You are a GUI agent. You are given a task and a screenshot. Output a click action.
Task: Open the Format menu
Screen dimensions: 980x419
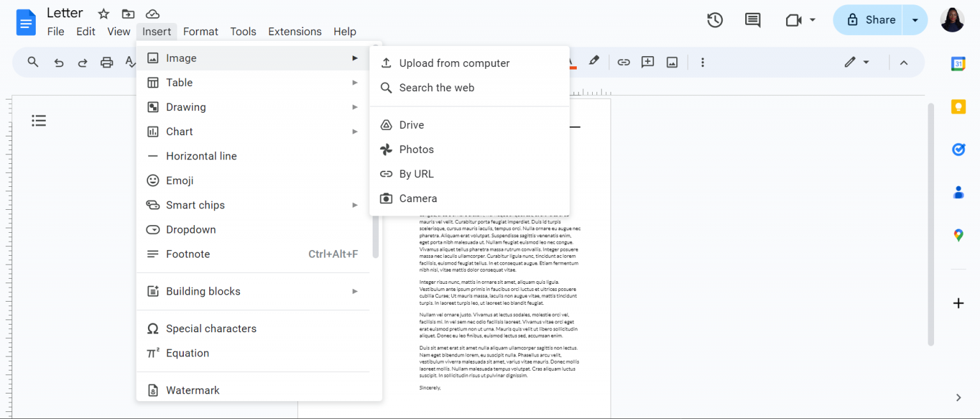coord(200,31)
